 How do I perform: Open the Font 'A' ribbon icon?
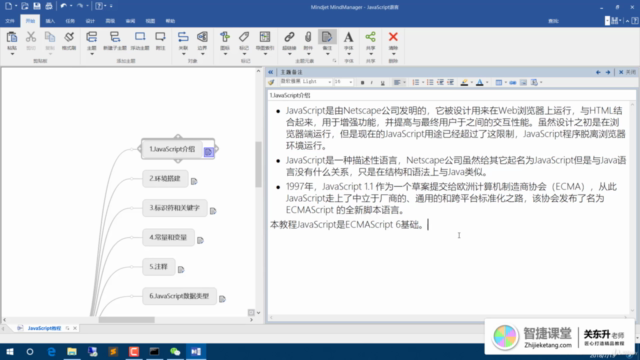tap(348, 37)
